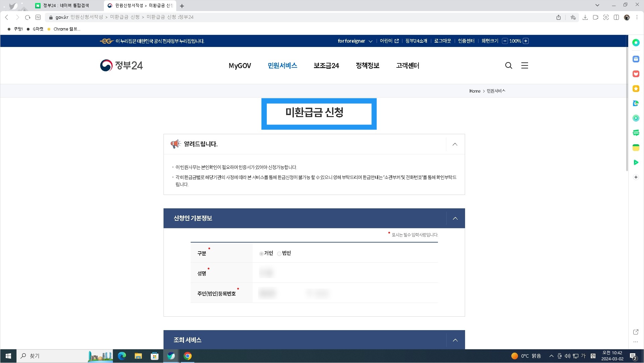Open the hamburger menu next to search
The width and height of the screenshot is (644, 363).
pos(524,65)
